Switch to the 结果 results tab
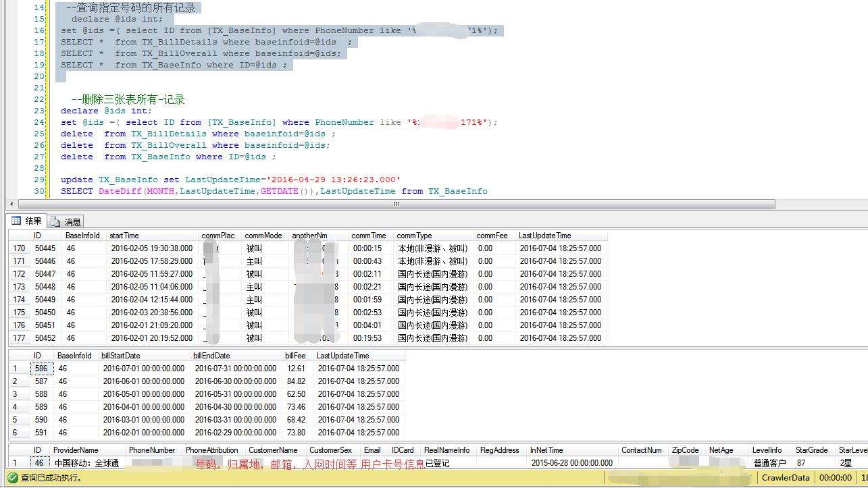This screenshot has width=868, height=488. [x=27, y=221]
